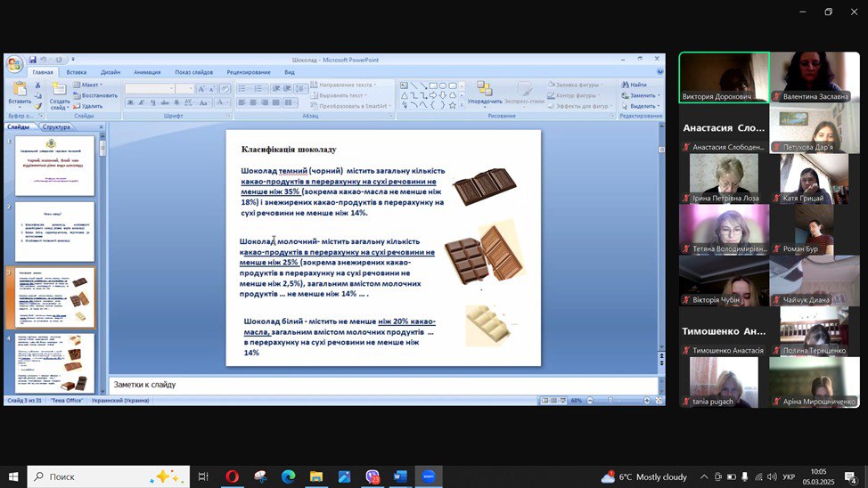Select the straight line shape in gallery

[414, 85]
